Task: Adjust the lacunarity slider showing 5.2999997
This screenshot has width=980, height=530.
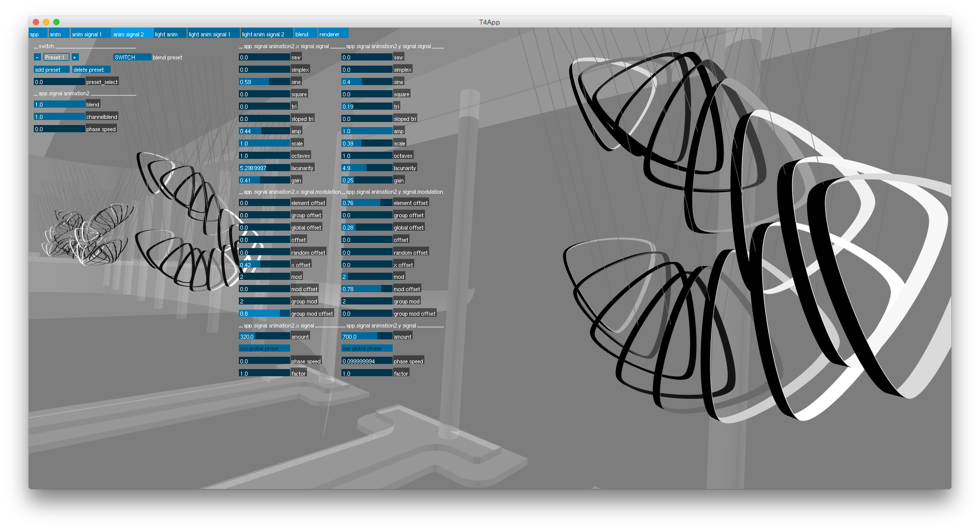Action: point(263,168)
